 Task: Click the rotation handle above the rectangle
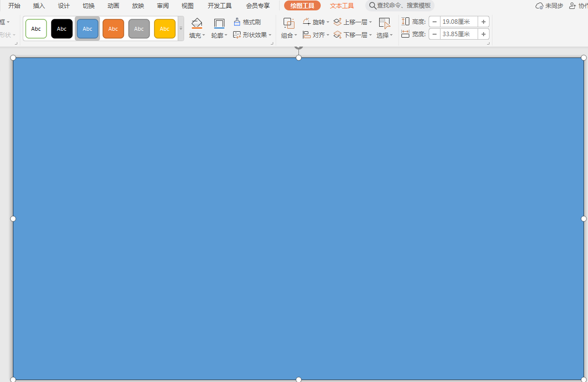(298, 47)
